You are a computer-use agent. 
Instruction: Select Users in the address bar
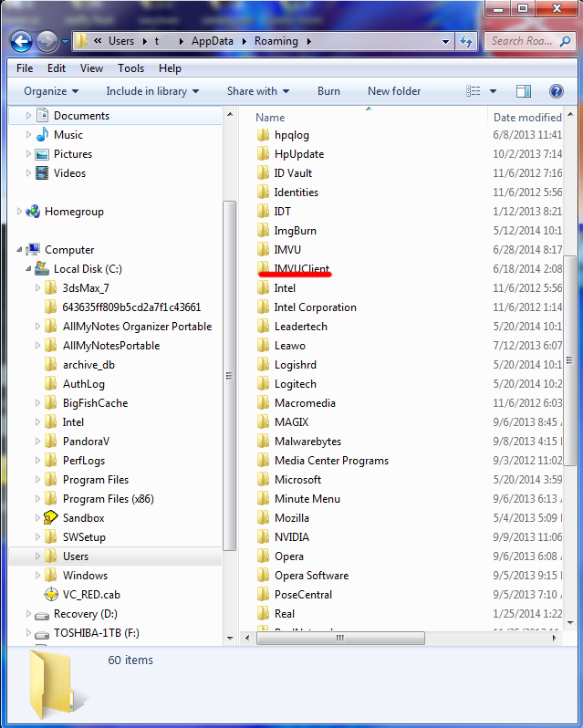[121, 41]
